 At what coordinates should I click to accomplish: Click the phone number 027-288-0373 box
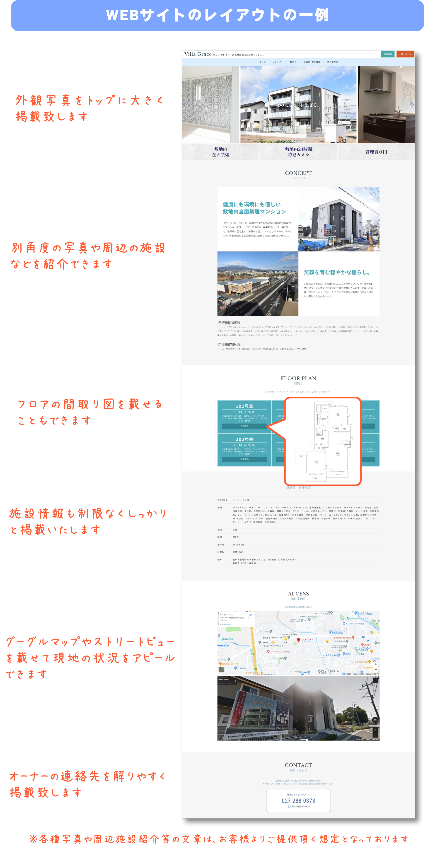(298, 800)
